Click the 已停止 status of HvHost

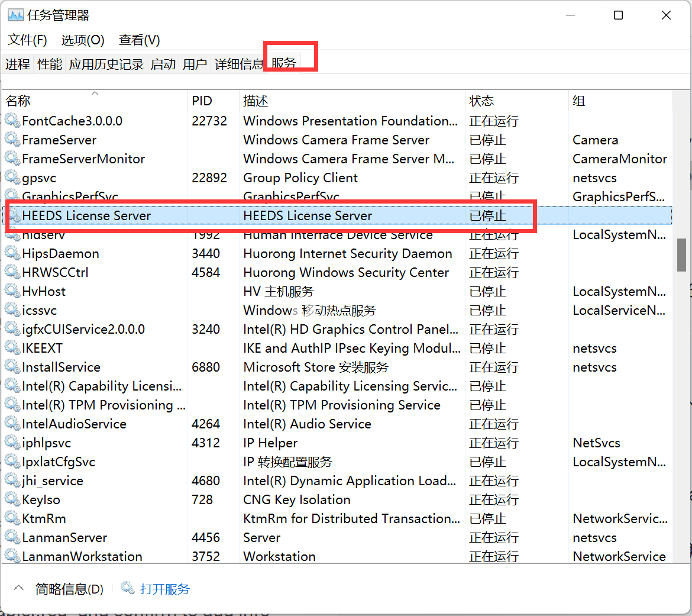[x=488, y=292]
